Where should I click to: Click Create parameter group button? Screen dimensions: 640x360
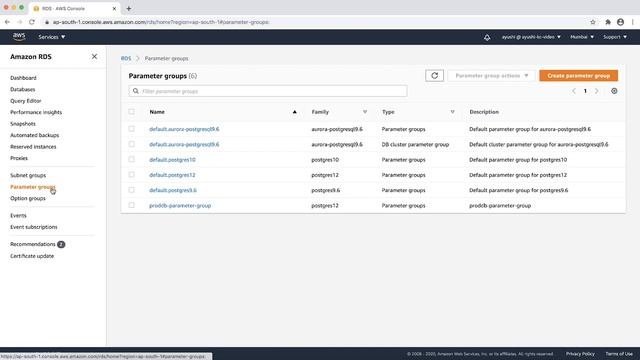[578, 76]
